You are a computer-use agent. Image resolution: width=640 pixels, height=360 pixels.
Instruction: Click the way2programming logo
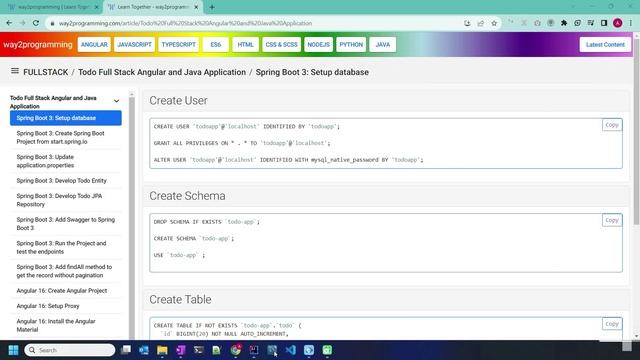click(x=38, y=44)
